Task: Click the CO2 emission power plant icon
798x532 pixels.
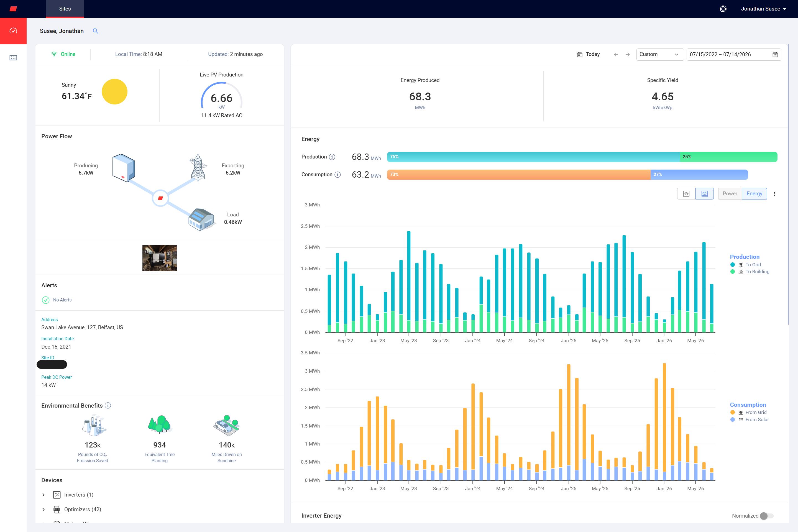Action: [94, 425]
